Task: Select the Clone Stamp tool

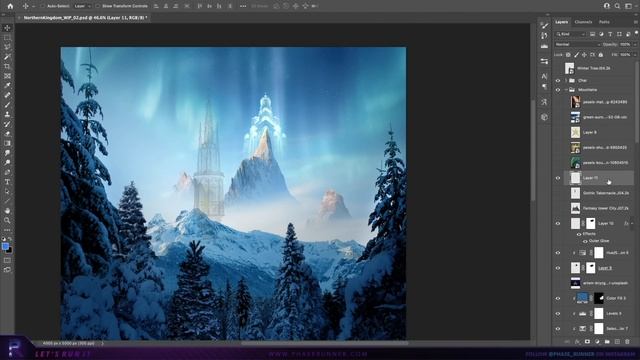Action: [7, 115]
